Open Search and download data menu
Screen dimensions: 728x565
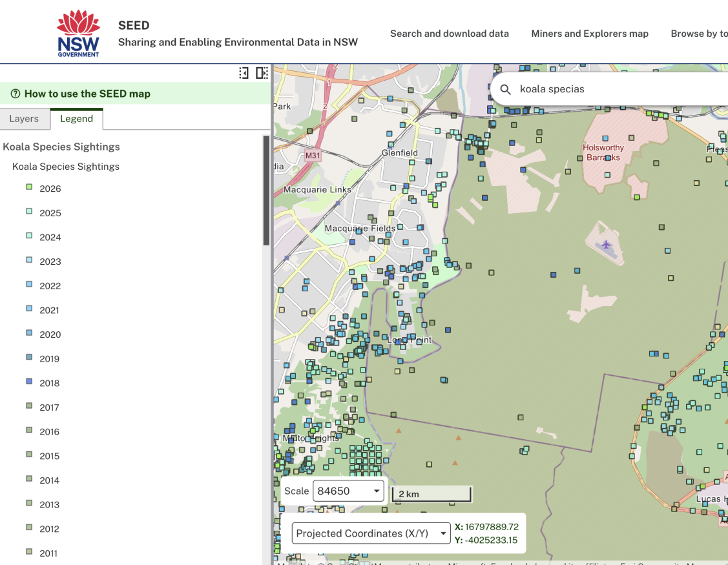pos(450,34)
